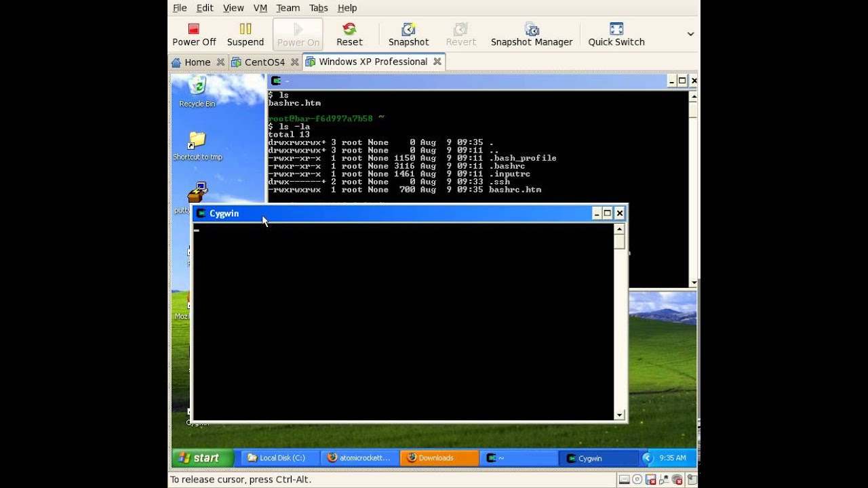
Task: Click the sound device status icon
Action: pos(678,480)
